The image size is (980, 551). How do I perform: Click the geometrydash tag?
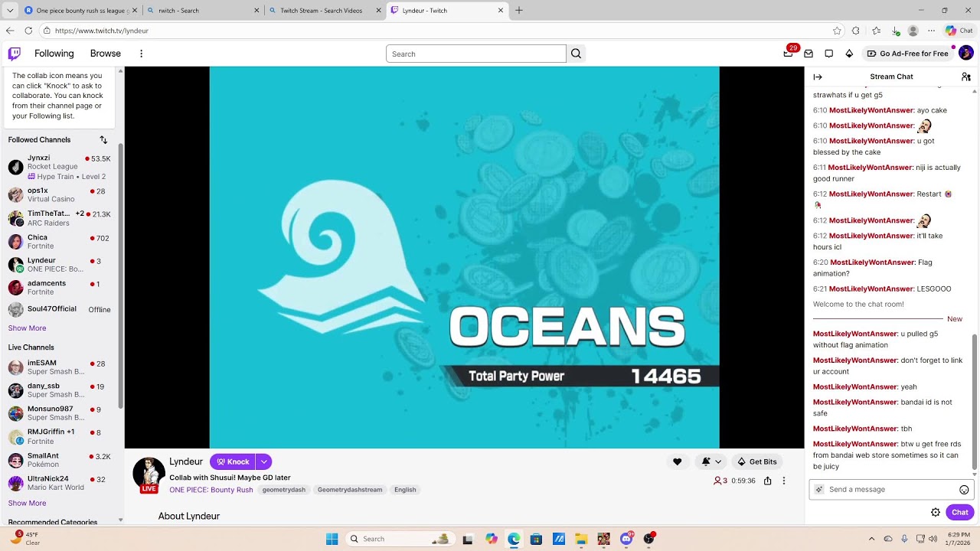coord(284,490)
